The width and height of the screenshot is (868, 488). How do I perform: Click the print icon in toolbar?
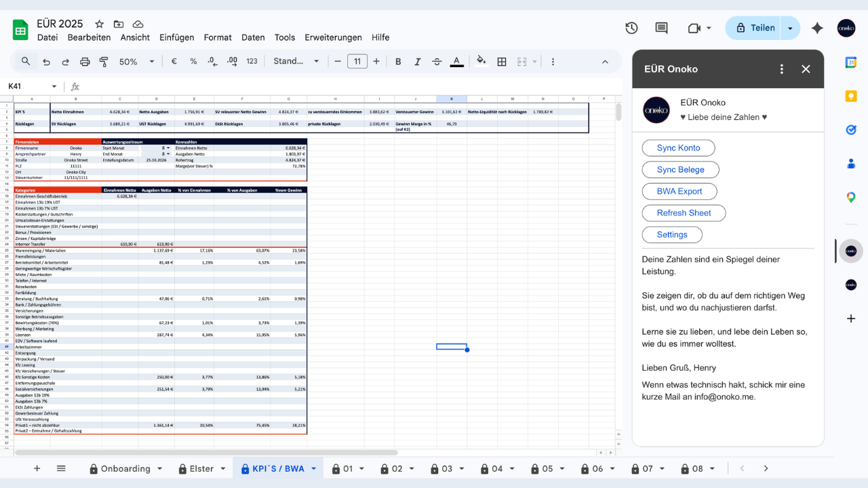point(85,62)
